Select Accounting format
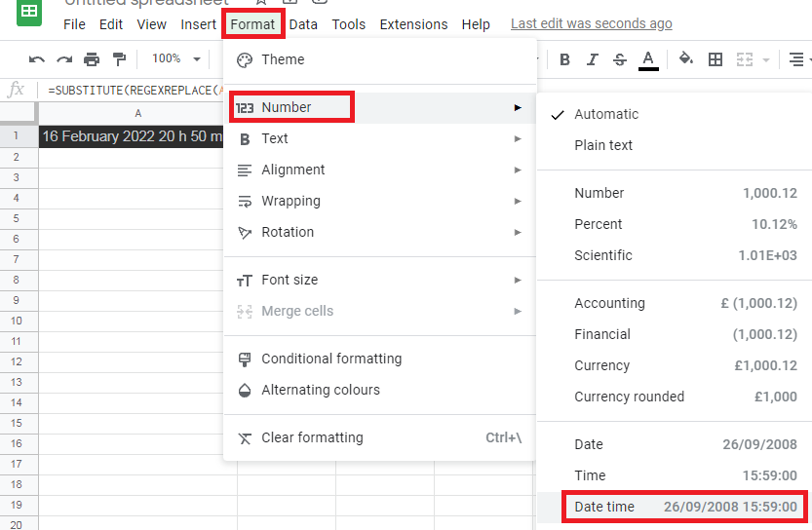The height and width of the screenshot is (530, 812). click(675, 303)
